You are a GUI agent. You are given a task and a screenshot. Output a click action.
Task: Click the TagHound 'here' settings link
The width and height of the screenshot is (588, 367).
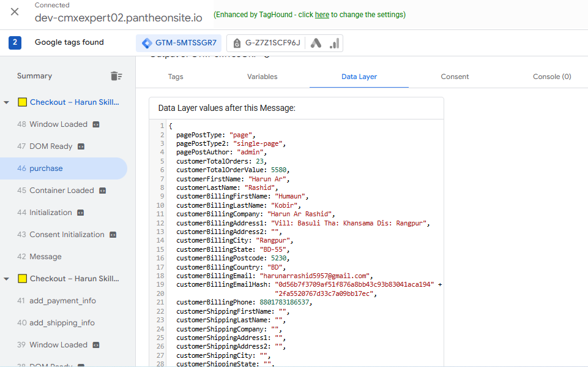322,15
